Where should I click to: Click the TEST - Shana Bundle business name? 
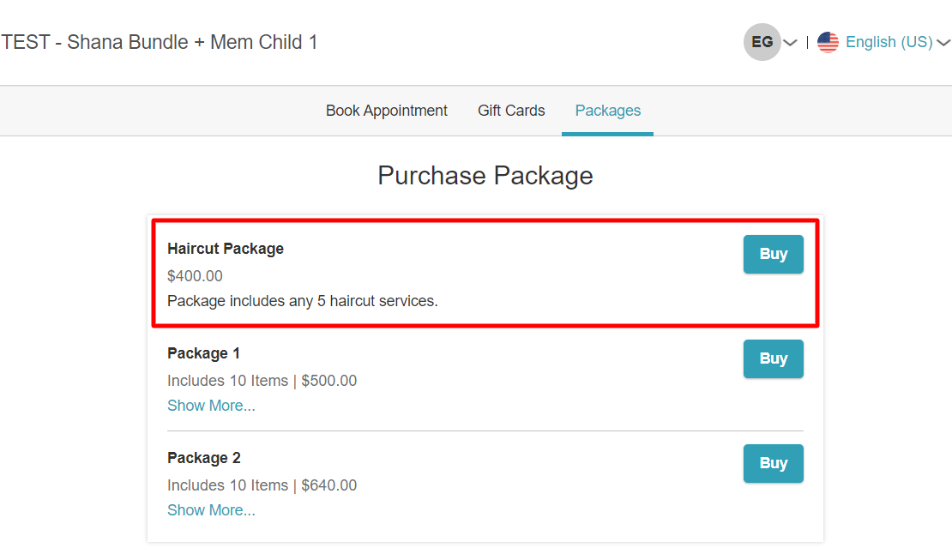159,43
